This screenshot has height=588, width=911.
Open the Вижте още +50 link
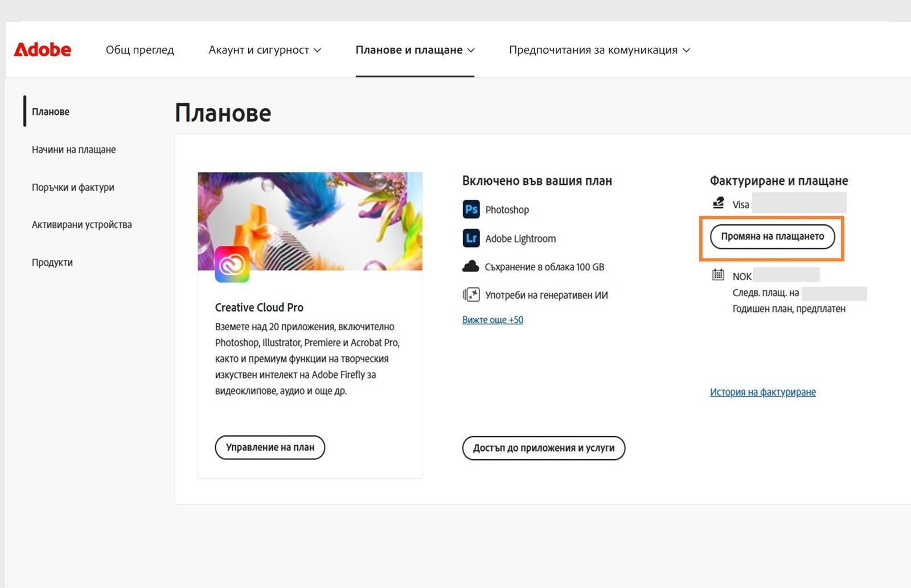point(493,320)
